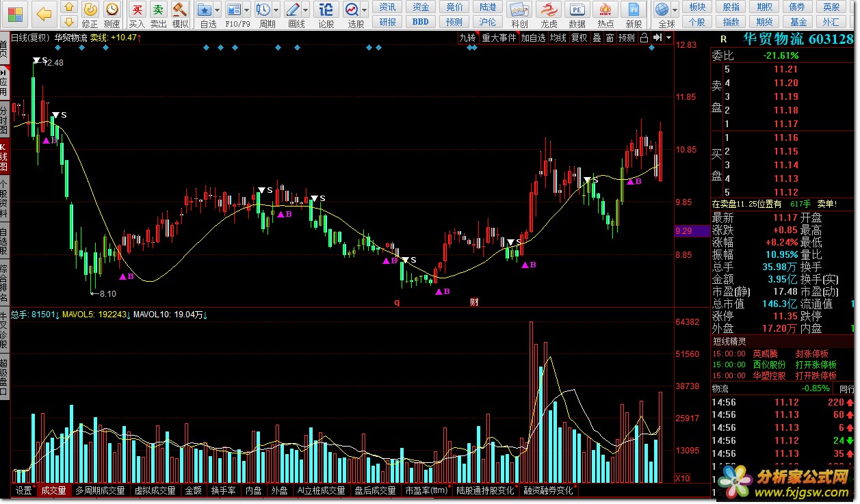Toggle the 复权 price adjustment option

coord(579,38)
